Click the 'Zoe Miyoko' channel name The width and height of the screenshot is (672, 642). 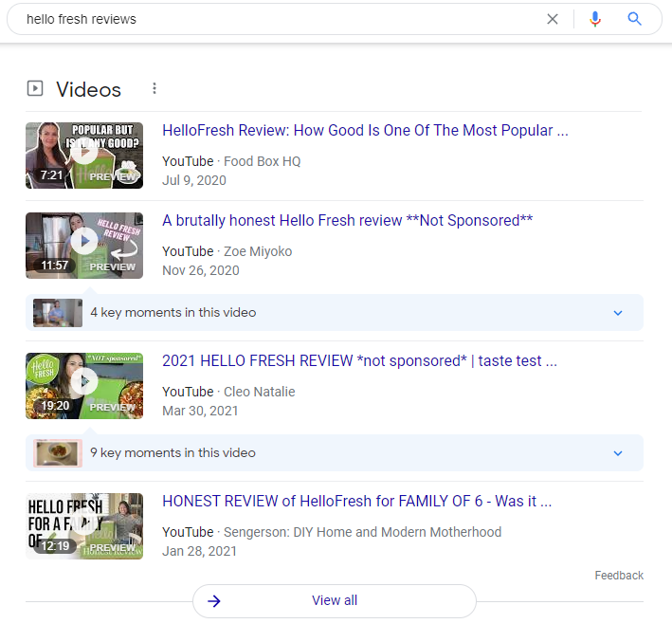click(x=258, y=251)
